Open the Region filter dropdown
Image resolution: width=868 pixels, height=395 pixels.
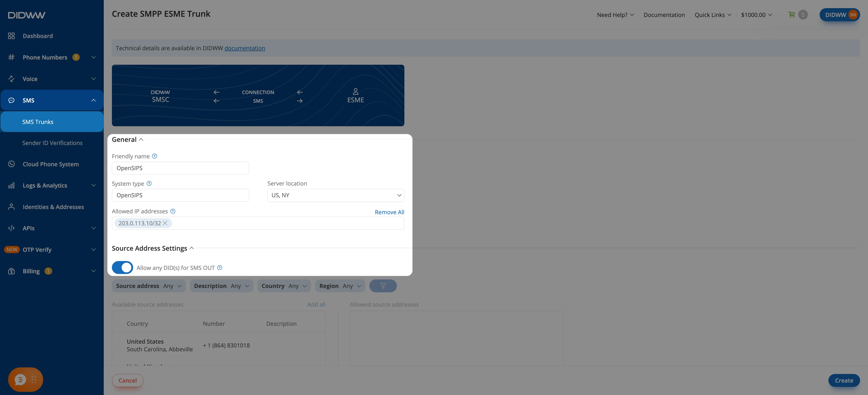pos(340,286)
